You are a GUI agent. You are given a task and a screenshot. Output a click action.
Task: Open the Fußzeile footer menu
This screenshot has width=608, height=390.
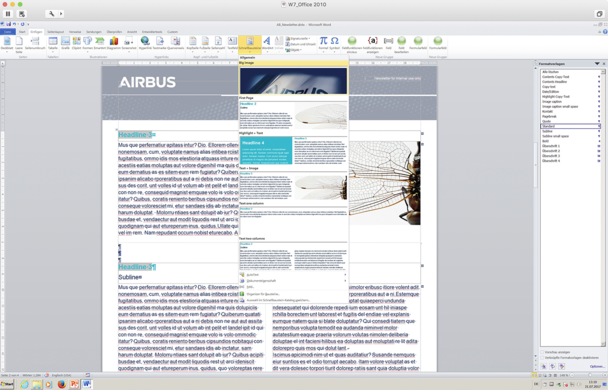pyautogui.click(x=205, y=44)
